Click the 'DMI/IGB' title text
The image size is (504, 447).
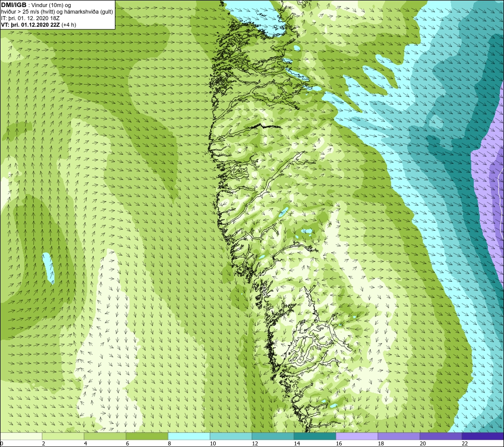click(14, 5)
